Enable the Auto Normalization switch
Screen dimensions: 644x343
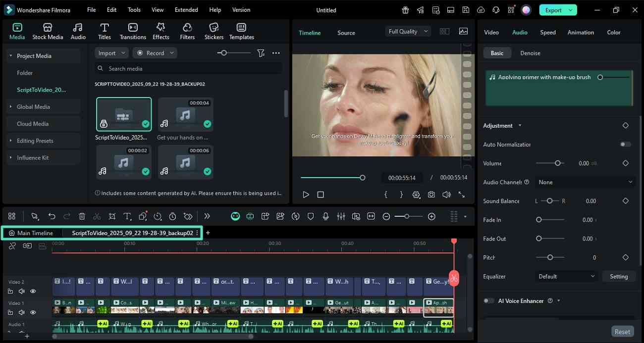click(x=625, y=144)
